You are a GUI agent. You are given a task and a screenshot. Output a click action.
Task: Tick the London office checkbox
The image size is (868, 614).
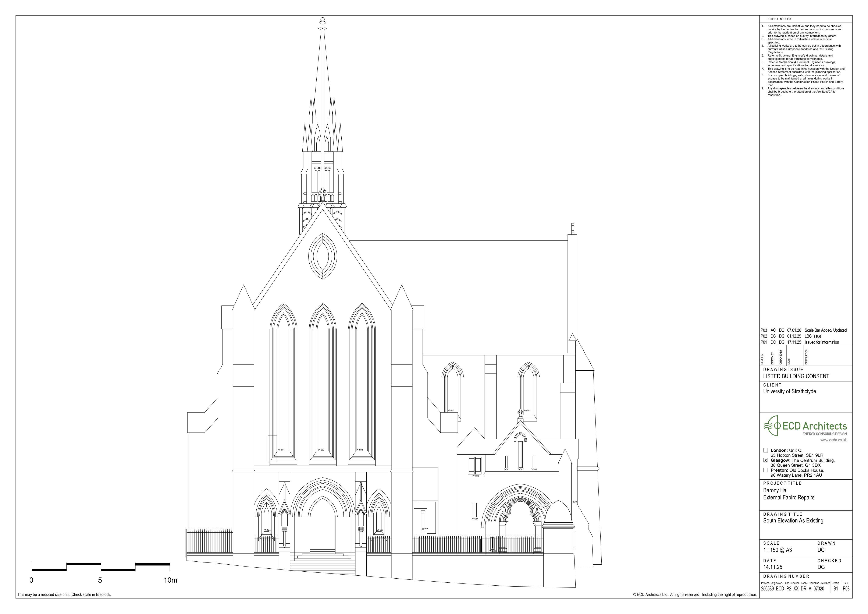pos(766,450)
